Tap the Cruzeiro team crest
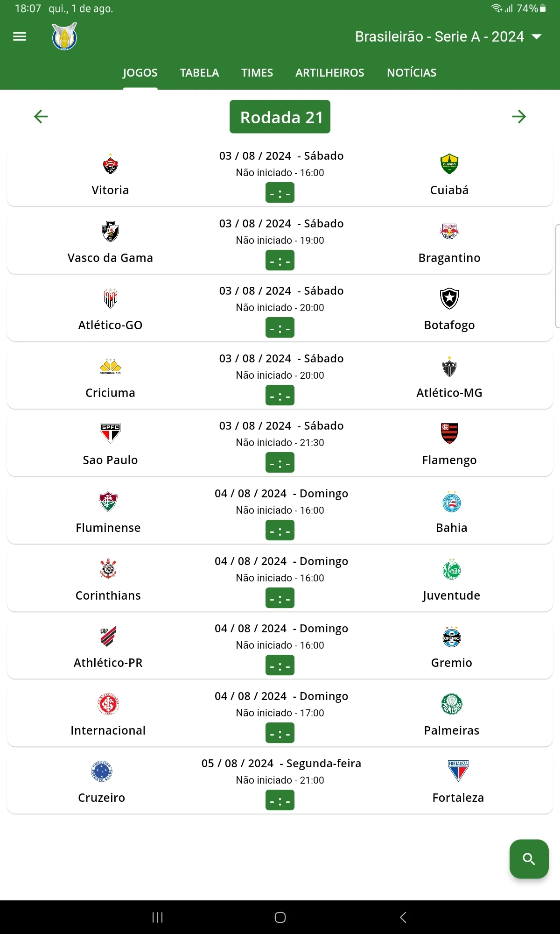560x934 pixels. click(102, 771)
